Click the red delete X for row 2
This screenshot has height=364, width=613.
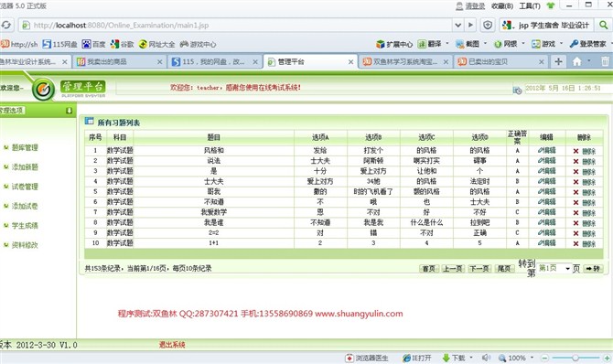(x=575, y=162)
